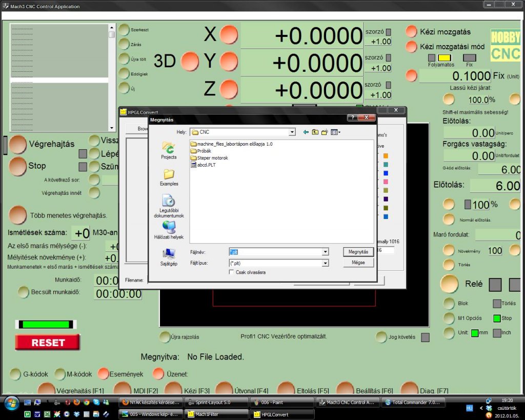Screen dimensions: 525x420
Task: Click the Zárás close file button
Action: [x=124, y=44]
